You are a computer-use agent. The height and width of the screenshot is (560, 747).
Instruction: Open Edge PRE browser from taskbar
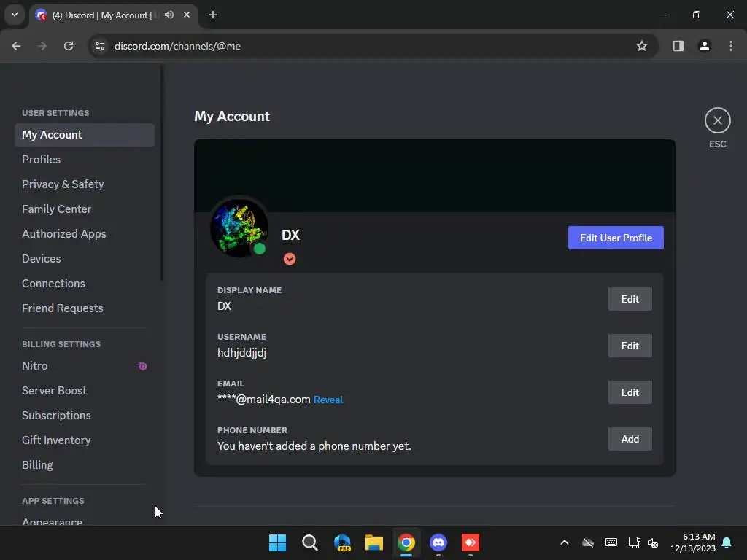[342, 542]
